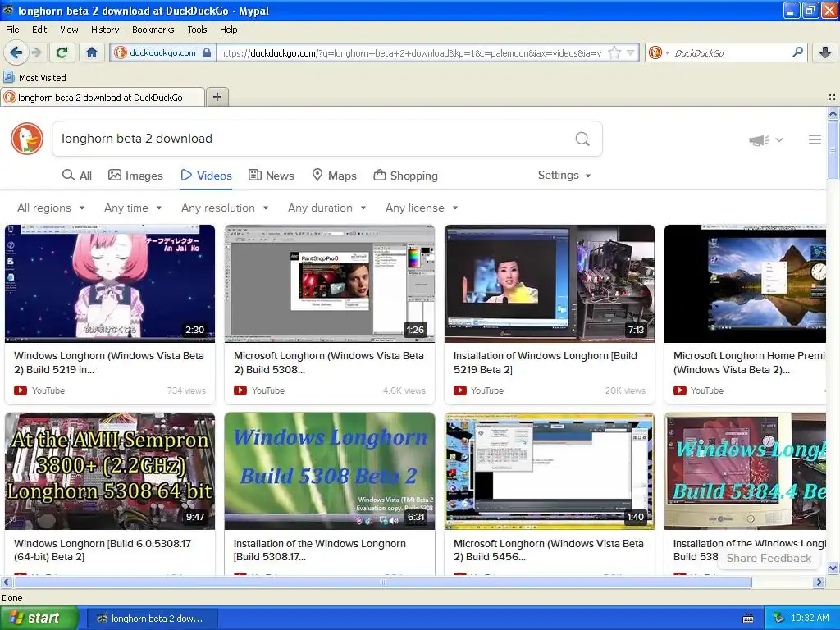Click the horizontal scrollbar right arrow
The height and width of the screenshot is (630, 840).
click(819, 582)
